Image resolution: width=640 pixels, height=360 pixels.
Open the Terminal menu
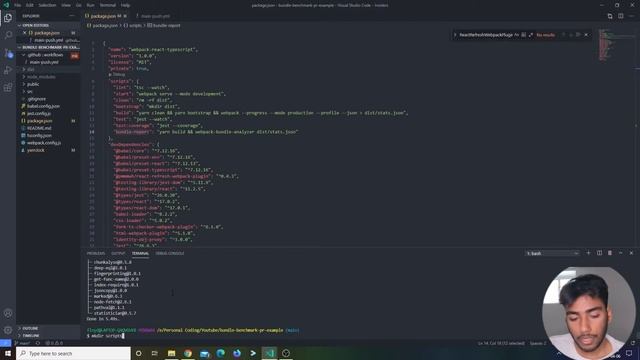point(108,5)
